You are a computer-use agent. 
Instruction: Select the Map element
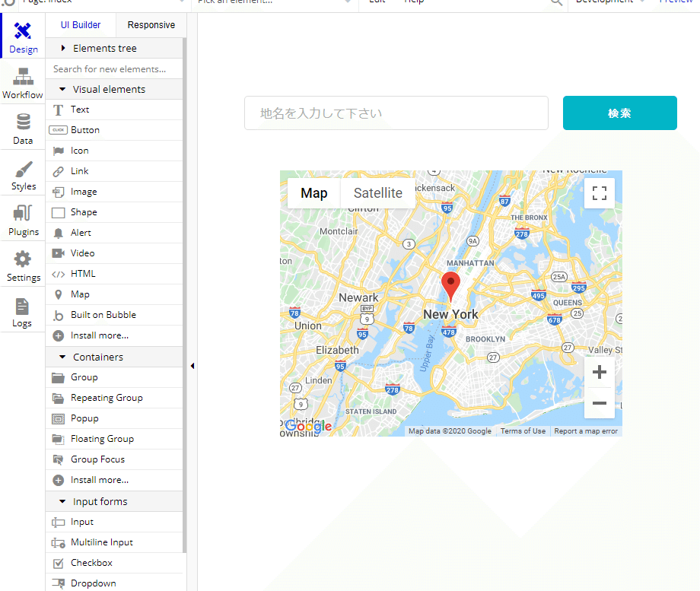[114, 294]
